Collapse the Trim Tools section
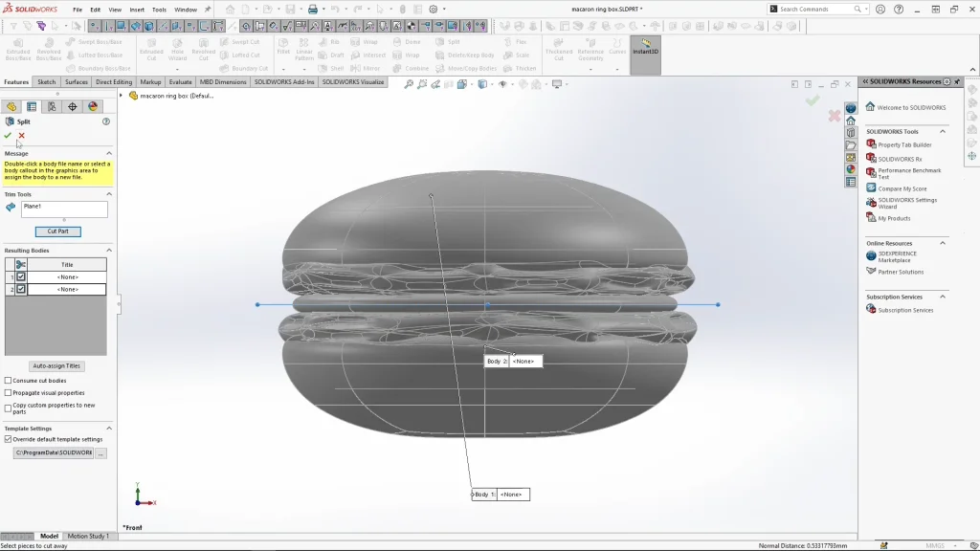The width and height of the screenshot is (980, 551). click(x=108, y=194)
